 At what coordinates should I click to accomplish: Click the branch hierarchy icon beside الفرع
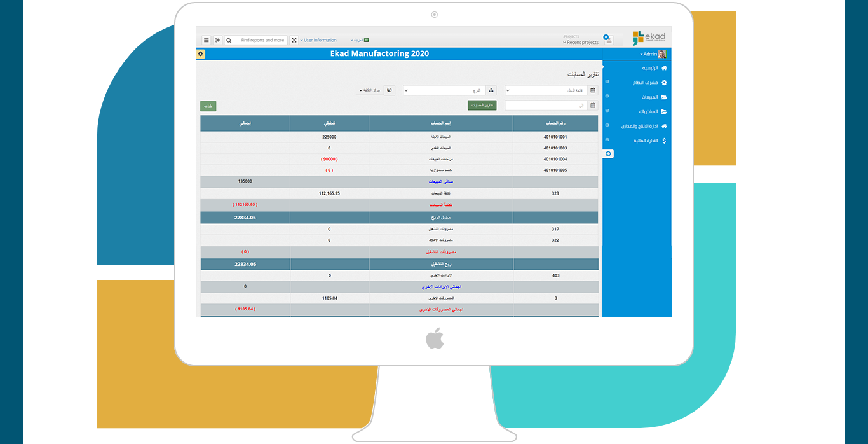click(x=491, y=90)
